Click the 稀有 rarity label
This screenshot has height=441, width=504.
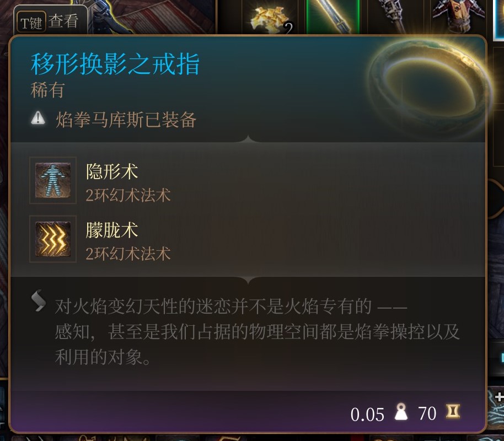[x=47, y=90]
